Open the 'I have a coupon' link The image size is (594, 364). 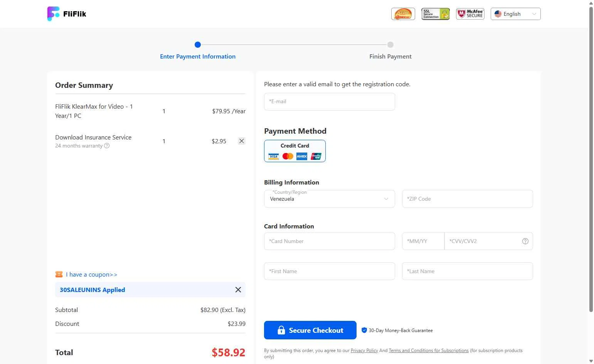[x=91, y=275]
